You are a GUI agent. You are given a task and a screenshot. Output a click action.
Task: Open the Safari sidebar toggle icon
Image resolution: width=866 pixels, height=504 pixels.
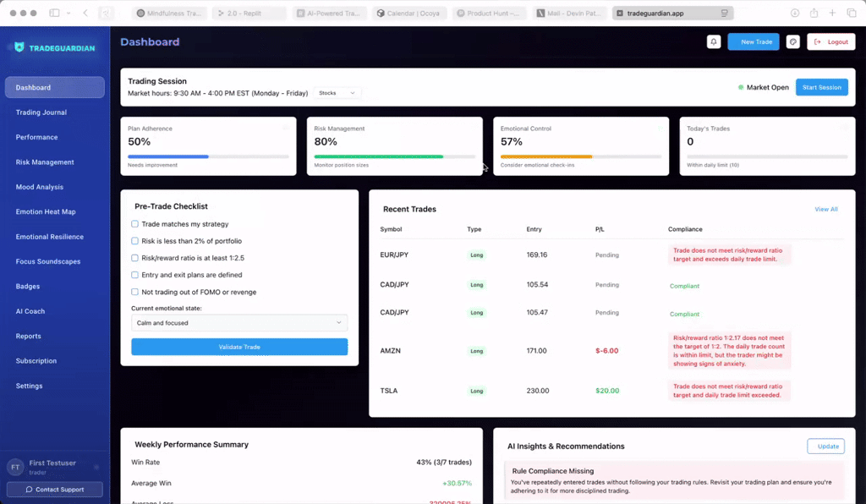[55, 14]
